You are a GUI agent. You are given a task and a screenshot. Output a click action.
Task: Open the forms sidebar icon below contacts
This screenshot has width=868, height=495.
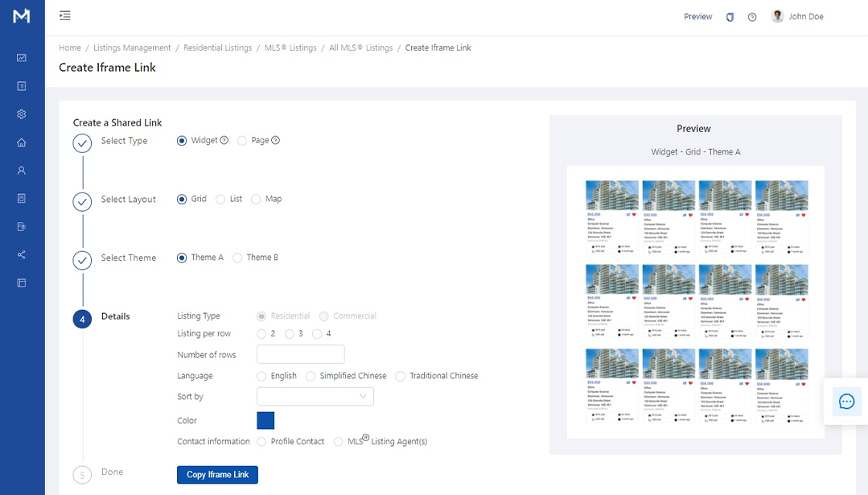(22, 198)
